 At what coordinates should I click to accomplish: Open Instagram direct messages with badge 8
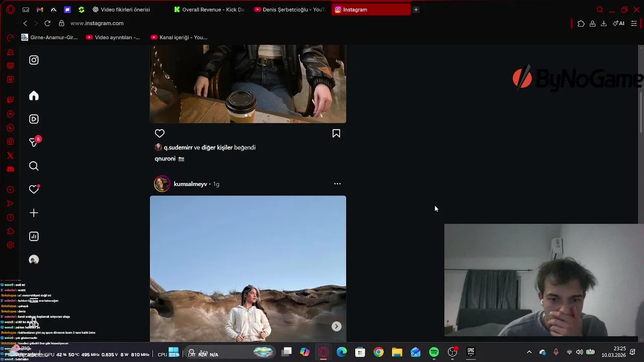(x=34, y=142)
